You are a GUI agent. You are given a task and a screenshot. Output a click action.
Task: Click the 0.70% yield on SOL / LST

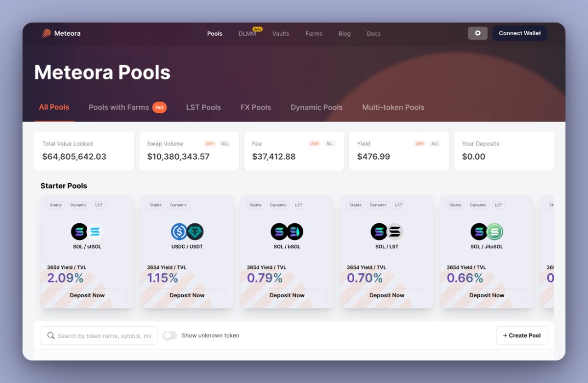[x=365, y=278]
